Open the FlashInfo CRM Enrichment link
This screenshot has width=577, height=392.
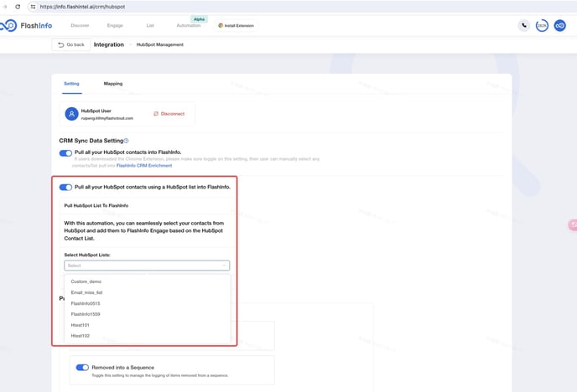pos(144,166)
